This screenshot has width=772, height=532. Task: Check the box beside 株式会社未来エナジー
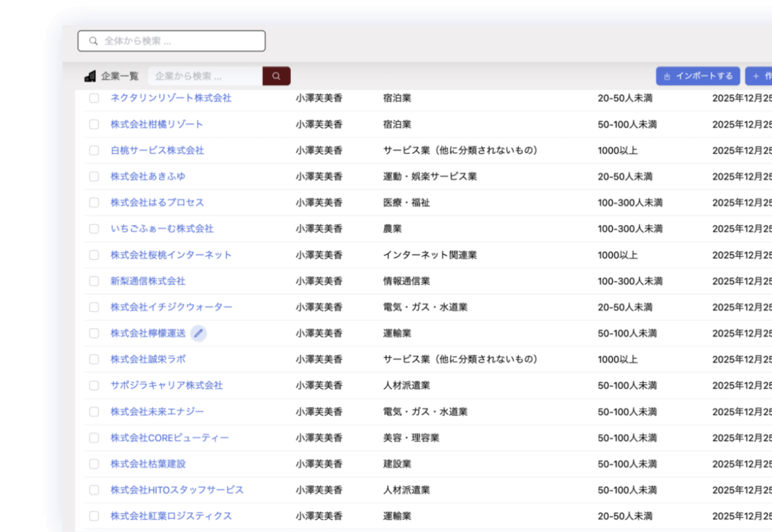point(94,411)
